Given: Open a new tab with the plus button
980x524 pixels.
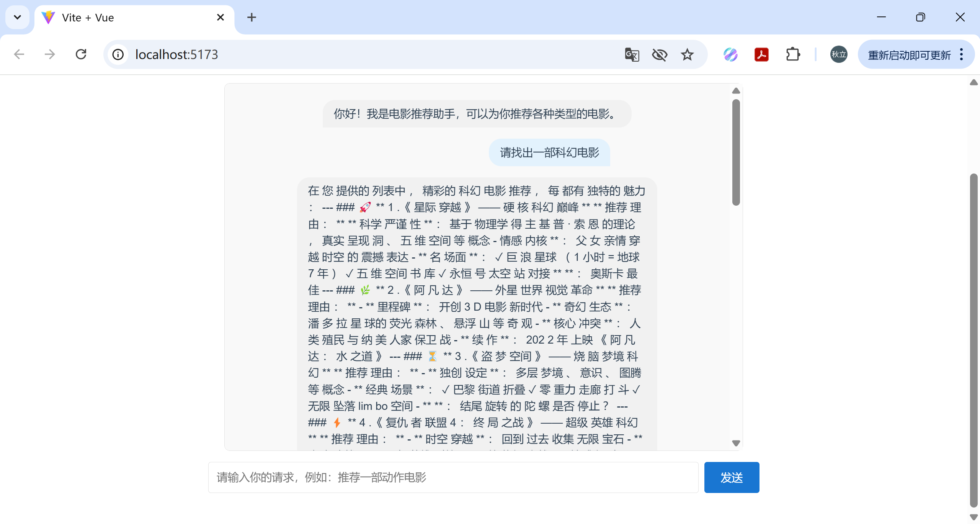Looking at the screenshot, I should pos(252,18).
